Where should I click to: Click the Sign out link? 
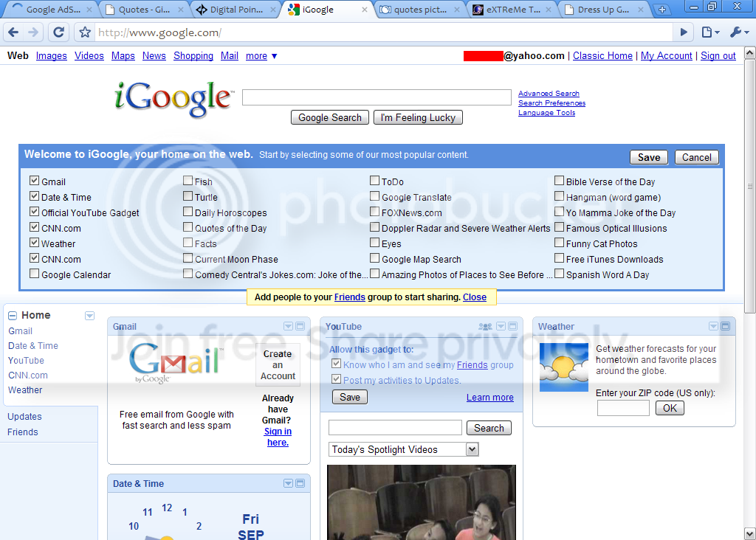click(718, 56)
